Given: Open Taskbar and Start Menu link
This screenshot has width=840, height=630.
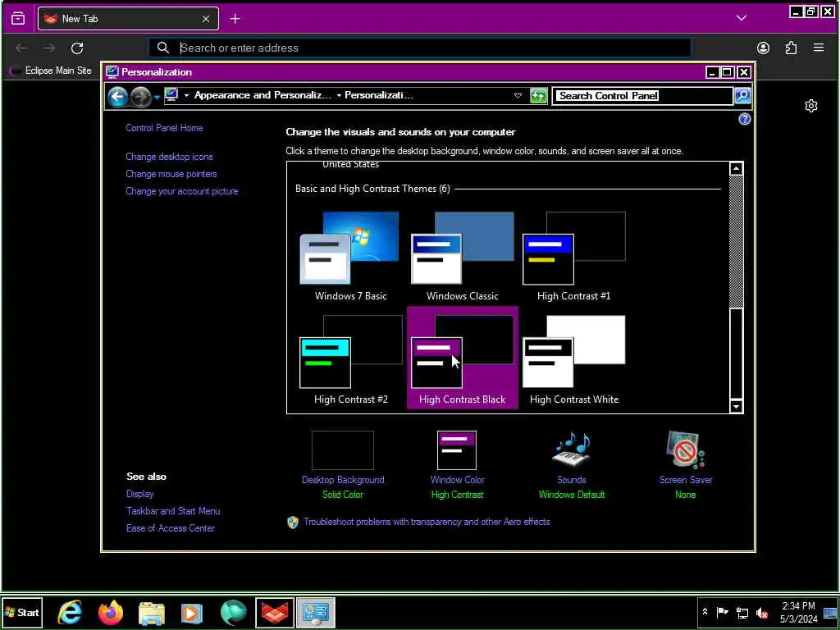Looking at the screenshot, I should point(173,511).
